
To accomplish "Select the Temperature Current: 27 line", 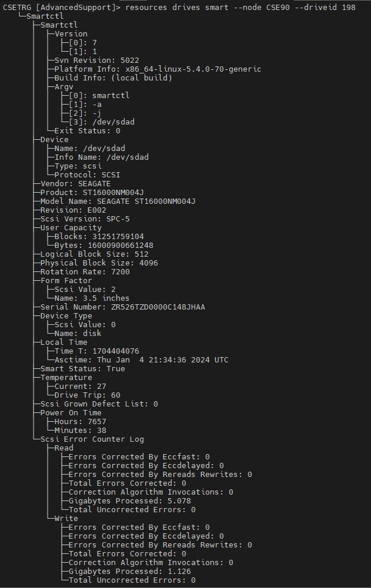I will pos(81,387).
